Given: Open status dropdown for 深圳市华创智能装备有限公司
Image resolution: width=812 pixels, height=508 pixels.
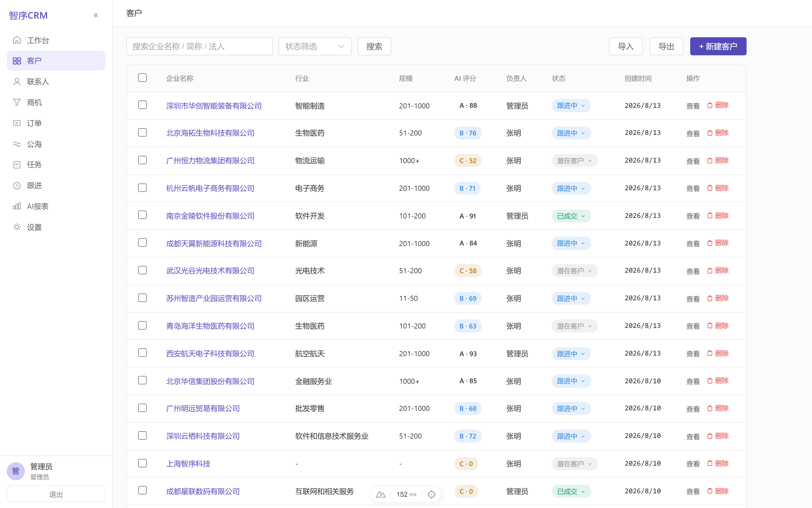Looking at the screenshot, I should pyautogui.click(x=571, y=106).
